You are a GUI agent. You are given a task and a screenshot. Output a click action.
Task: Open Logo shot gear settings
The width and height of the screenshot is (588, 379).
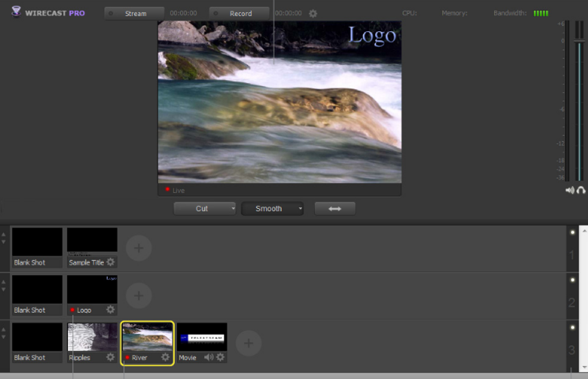pyautogui.click(x=110, y=310)
